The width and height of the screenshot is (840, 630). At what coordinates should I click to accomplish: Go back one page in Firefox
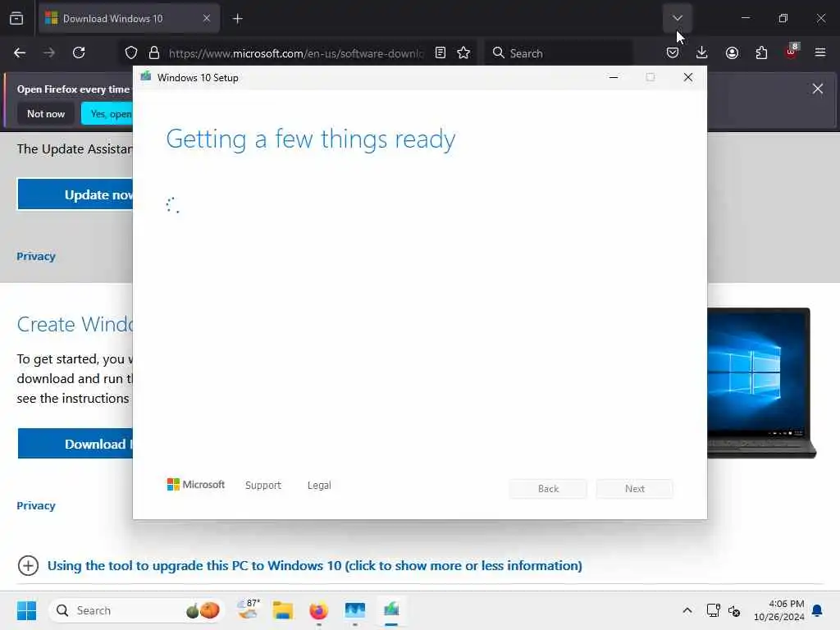pos(20,52)
